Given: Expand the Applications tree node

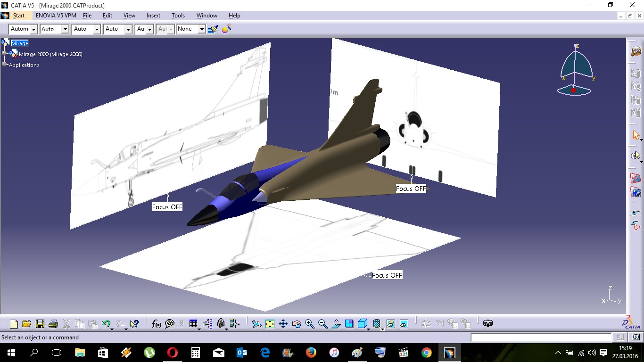Looking at the screenshot, I should point(5,65).
